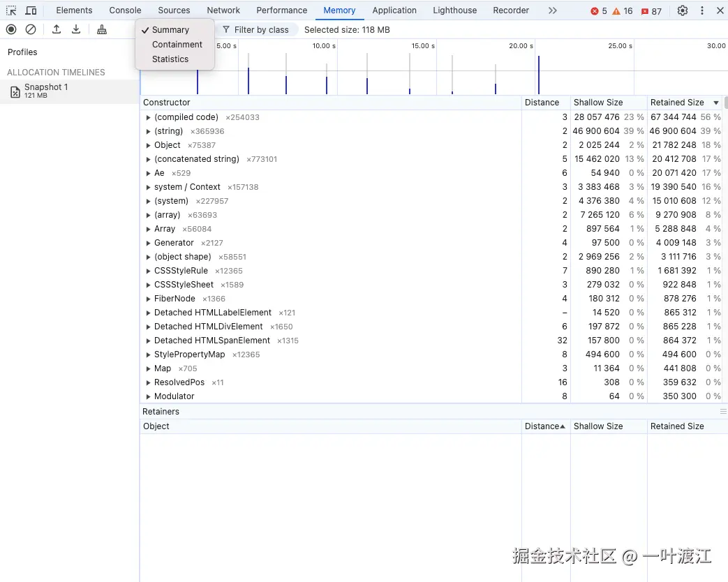Select the Map ×705 row
Screen dimensions: 728x582
[x=432, y=368]
